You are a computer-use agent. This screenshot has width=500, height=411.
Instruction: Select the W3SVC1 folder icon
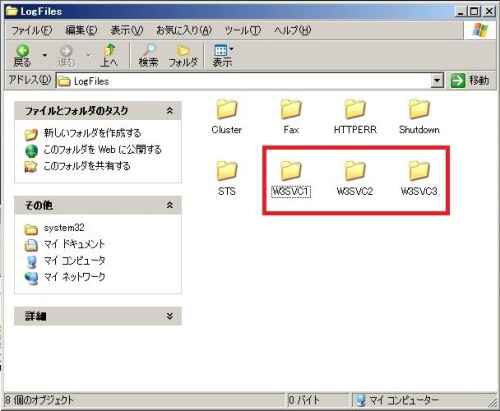click(291, 171)
